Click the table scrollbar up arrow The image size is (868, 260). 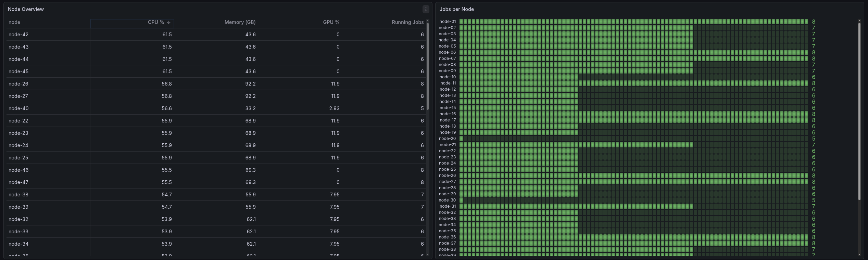[427, 21]
